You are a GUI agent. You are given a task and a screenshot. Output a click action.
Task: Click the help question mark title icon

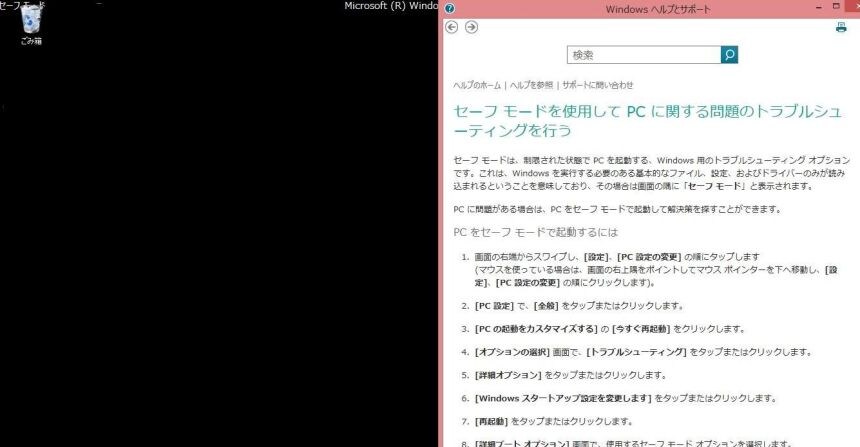[450, 8]
